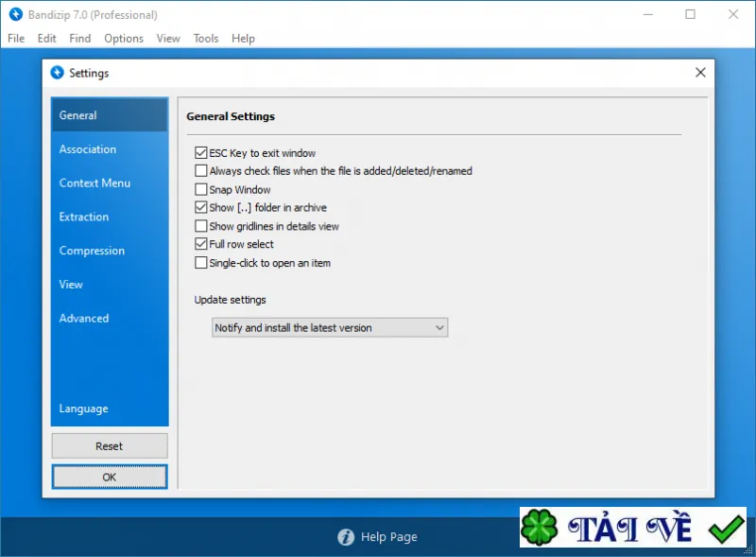Click the Update settings label
Viewport: 756px width, 557px height.
(x=230, y=300)
